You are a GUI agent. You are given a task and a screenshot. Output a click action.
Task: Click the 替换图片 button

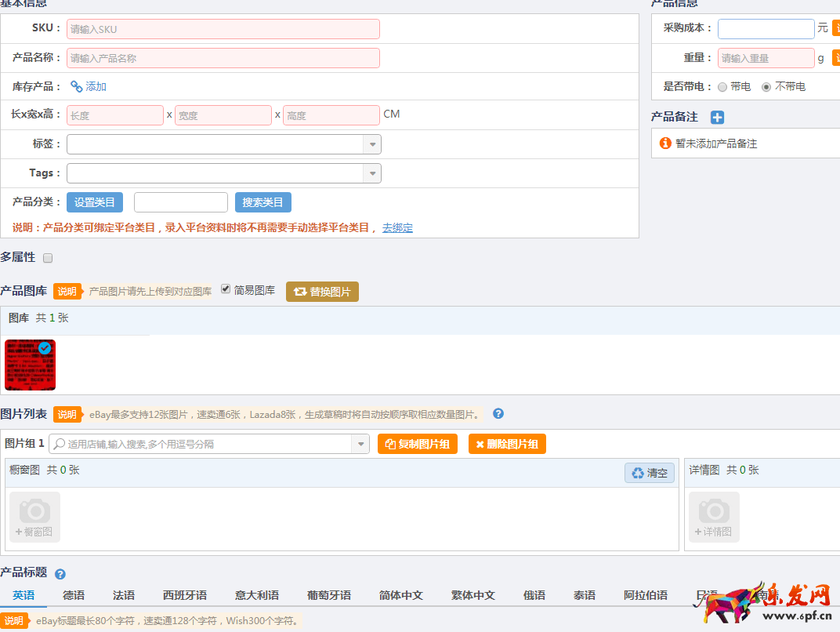322,292
